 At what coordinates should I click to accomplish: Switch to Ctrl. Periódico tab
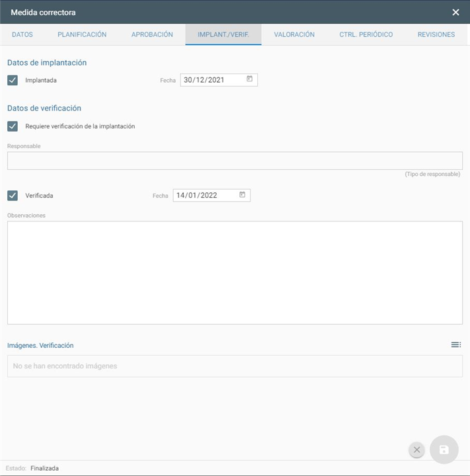366,34
